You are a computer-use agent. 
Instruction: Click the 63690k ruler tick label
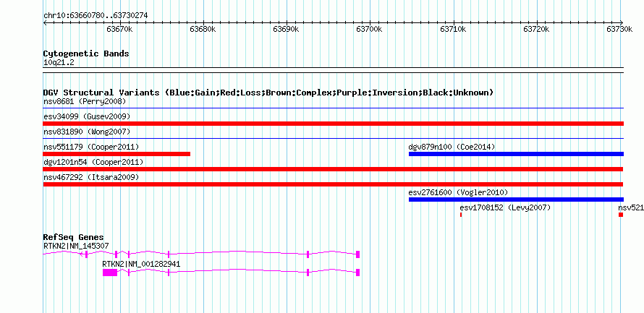[287, 29]
